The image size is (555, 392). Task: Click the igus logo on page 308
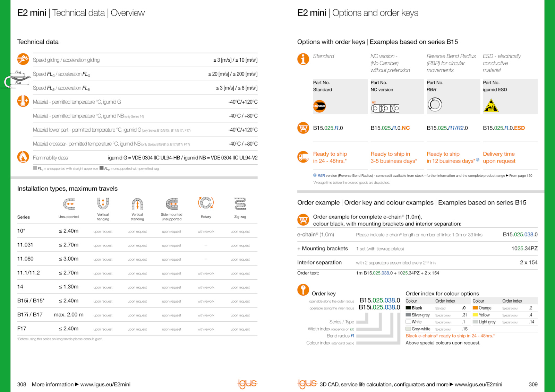[x=247, y=383]
